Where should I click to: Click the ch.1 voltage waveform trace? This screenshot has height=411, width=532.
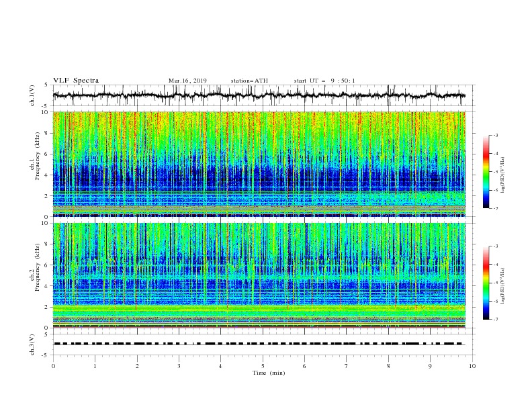tap(259, 95)
